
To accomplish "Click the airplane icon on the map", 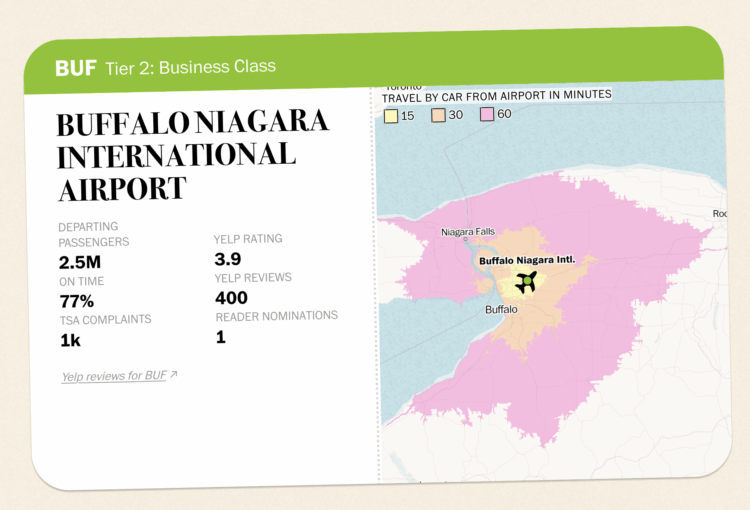I will click(x=526, y=282).
